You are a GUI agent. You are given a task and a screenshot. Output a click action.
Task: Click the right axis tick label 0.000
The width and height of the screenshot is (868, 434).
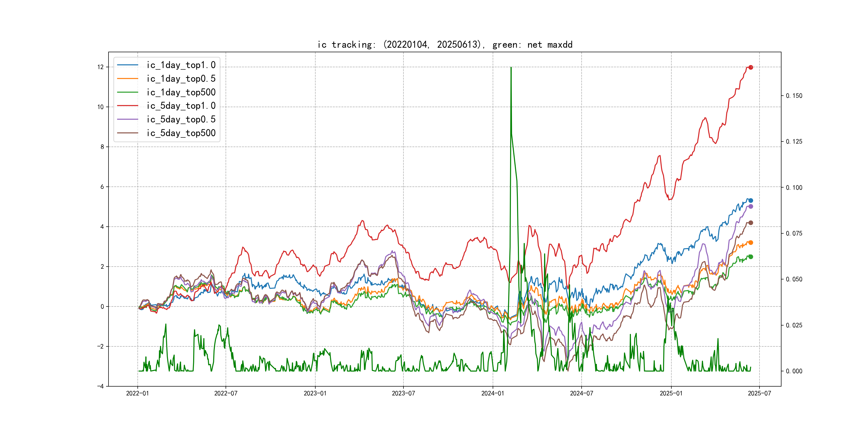[x=794, y=371]
